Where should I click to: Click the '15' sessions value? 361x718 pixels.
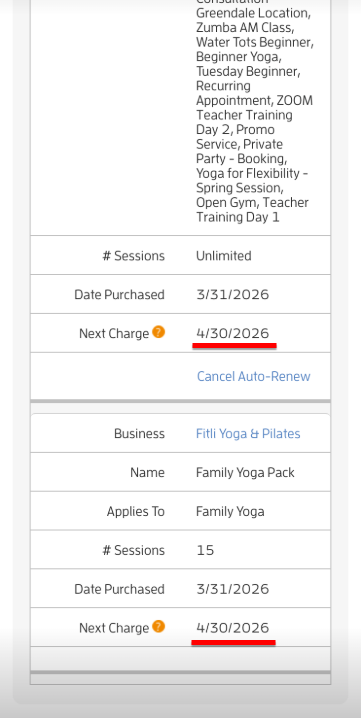tap(205, 550)
